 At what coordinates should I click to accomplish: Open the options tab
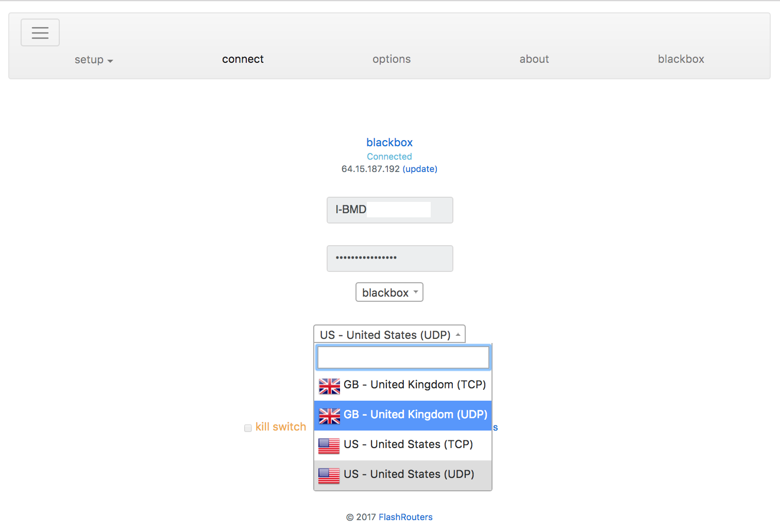pyautogui.click(x=392, y=59)
